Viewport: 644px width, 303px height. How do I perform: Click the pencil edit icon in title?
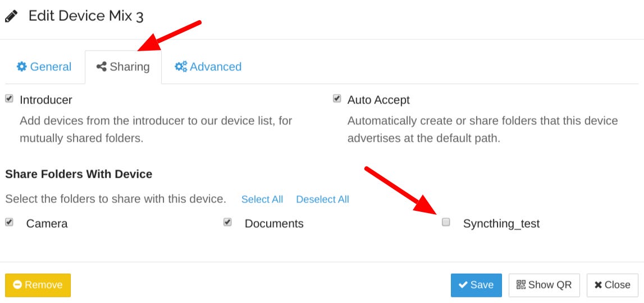[x=11, y=16]
